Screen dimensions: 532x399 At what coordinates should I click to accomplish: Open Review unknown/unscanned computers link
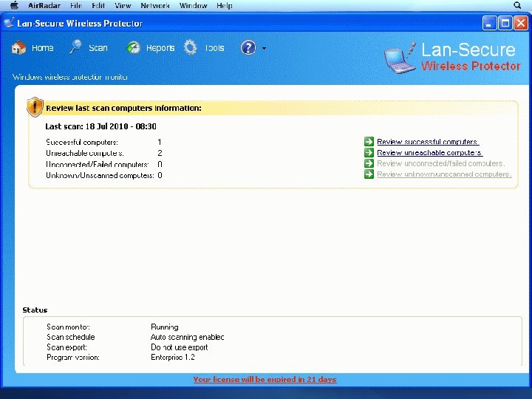pyautogui.click(x=444, y=174)
